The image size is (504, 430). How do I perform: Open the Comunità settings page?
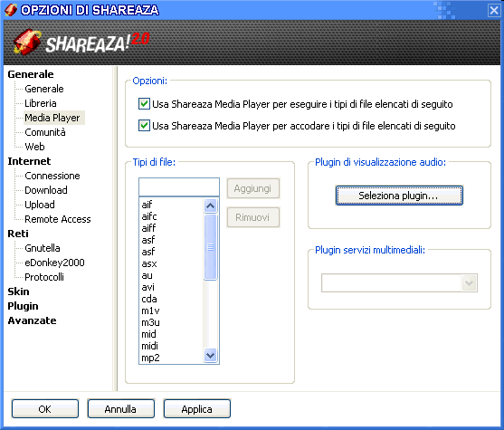45,132
